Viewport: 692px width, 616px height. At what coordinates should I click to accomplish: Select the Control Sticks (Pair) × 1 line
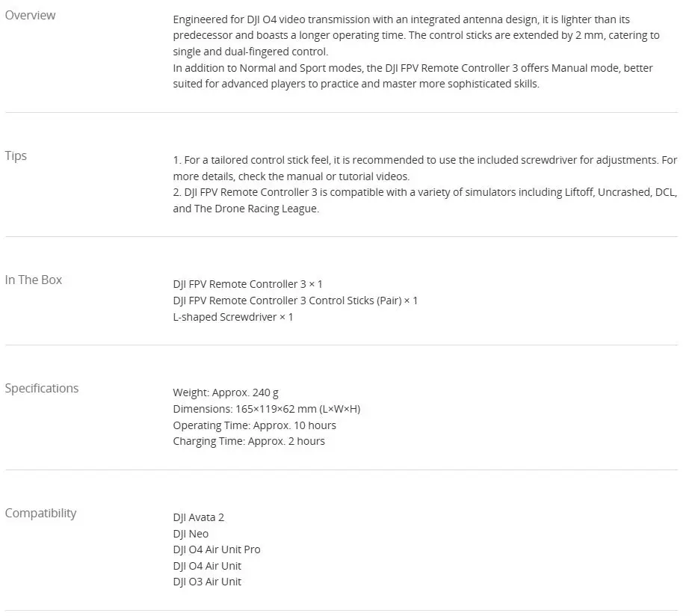coord(295,301)
